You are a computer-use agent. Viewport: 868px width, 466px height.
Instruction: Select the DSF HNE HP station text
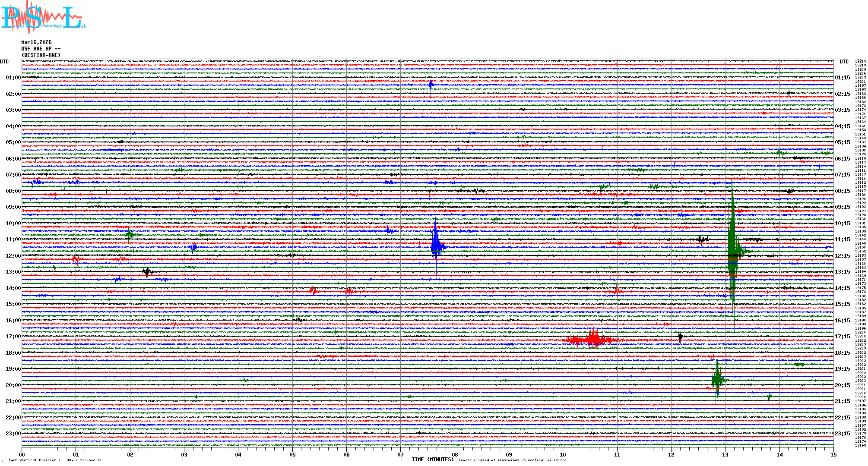tap(41, 49)
